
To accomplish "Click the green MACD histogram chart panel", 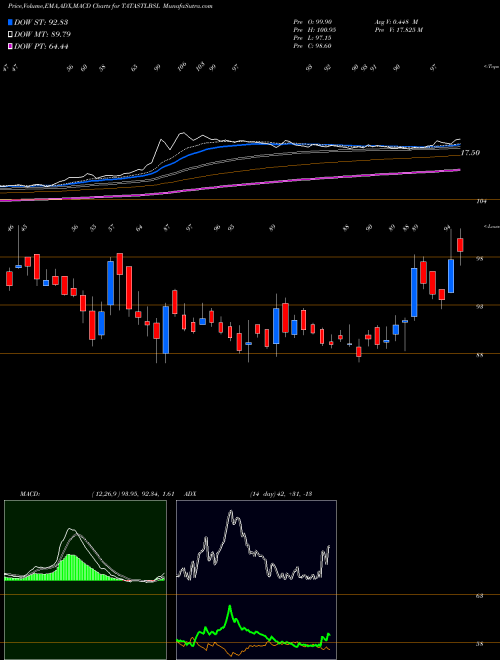I will pyautogui.click(x=85, y=580).
